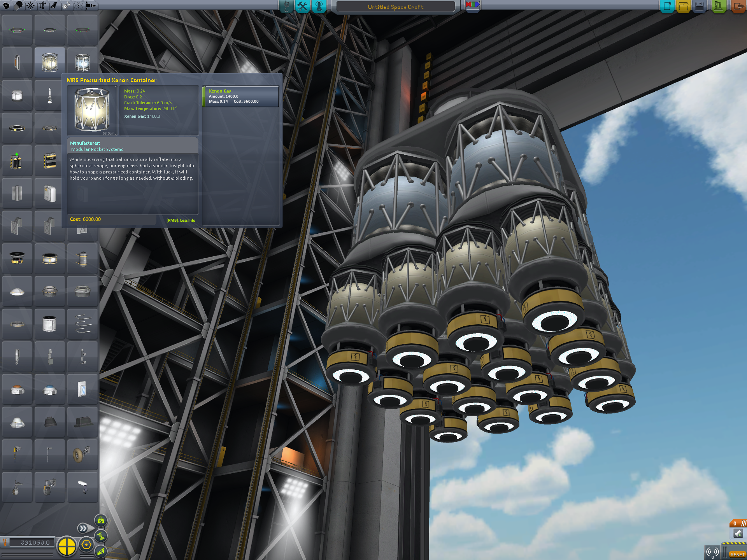
Task: Exit the editor with the orange button
Action: (738, 6)
